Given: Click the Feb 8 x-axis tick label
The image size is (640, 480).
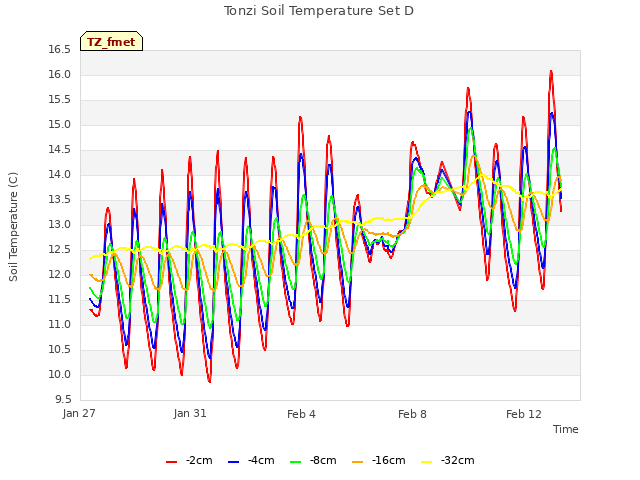Looking at the screenshot, I should [x=412, y=414].
